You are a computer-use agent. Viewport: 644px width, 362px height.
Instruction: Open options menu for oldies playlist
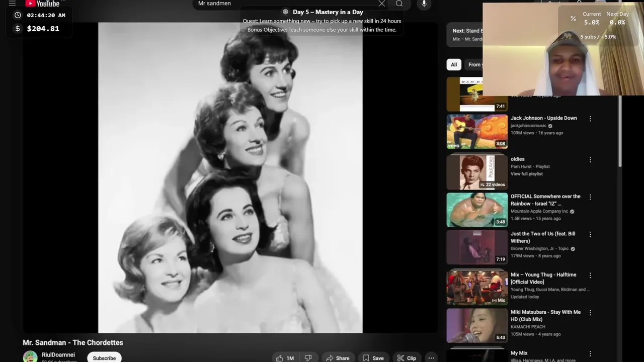pos(590,160)
